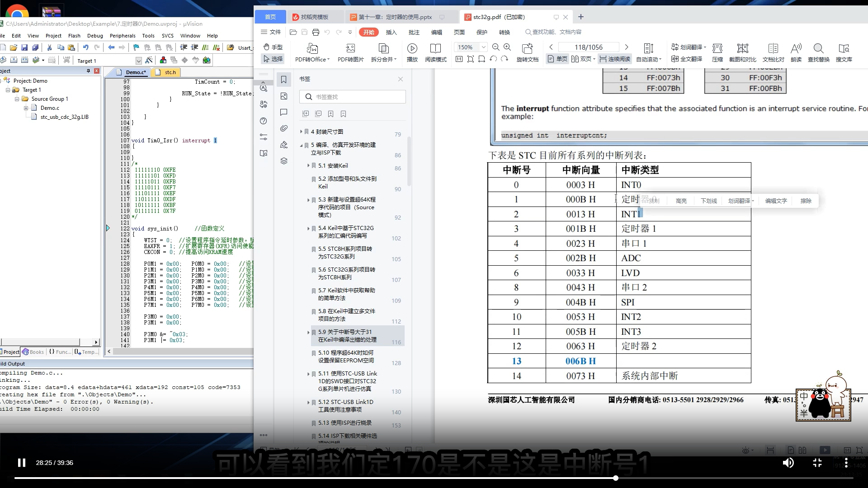Viewport: 868px width, 488px height.
Task: Open thumbnails panel icon in PDF sidebar
Action: click(284, 96)
